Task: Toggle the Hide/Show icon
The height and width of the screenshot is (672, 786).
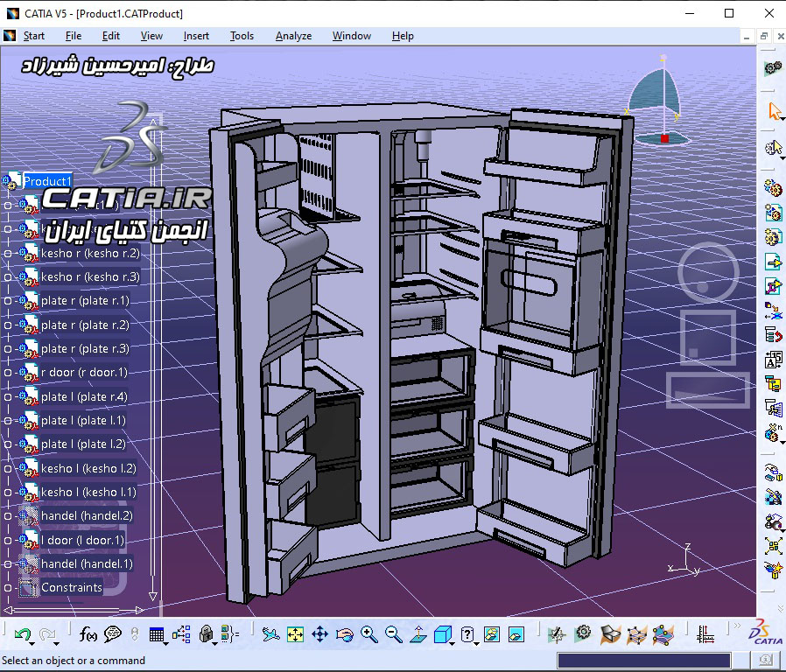Action: click(492, 634)
